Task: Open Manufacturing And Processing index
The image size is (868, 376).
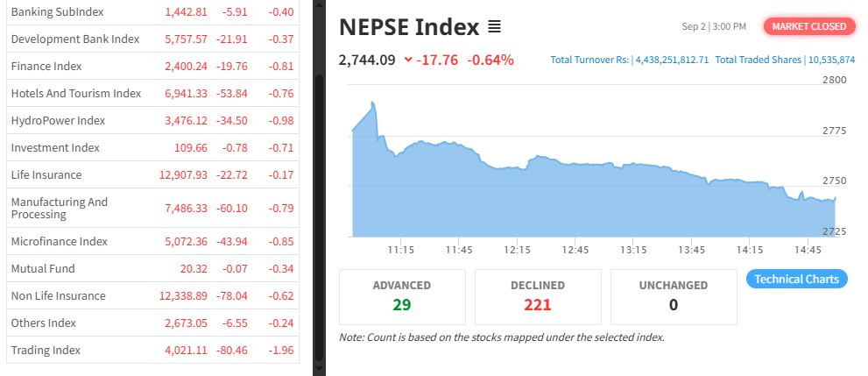Action: pyautogui.click(x=60, y=209)
